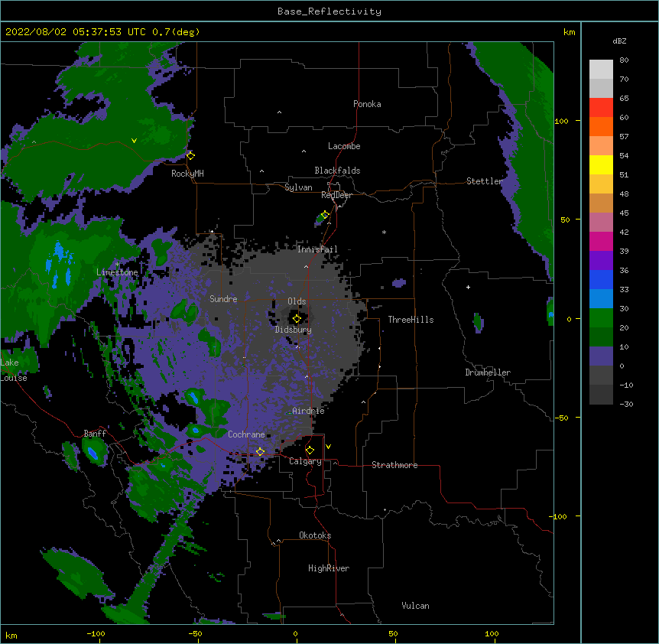Click the Banff label
Viewport: 659px width, 644px height.
point(95,434)
